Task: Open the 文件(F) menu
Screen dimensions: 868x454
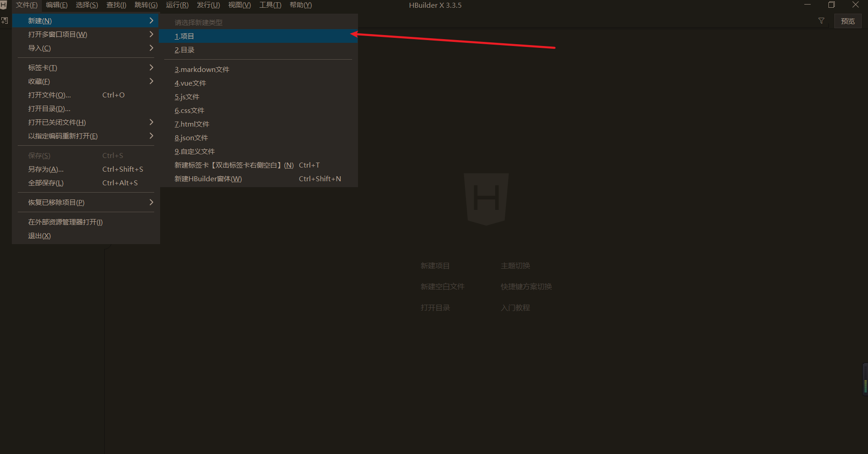Action: [27, 5]
